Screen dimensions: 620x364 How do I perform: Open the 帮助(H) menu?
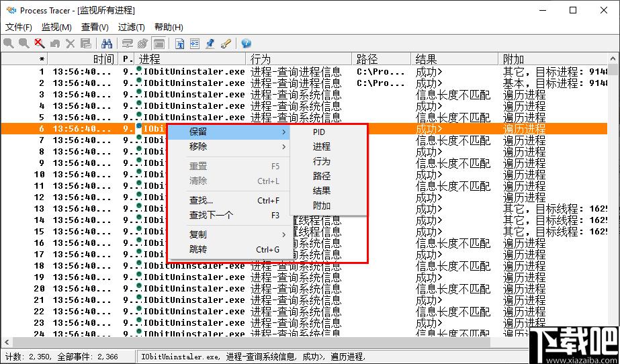pos(169,28)
